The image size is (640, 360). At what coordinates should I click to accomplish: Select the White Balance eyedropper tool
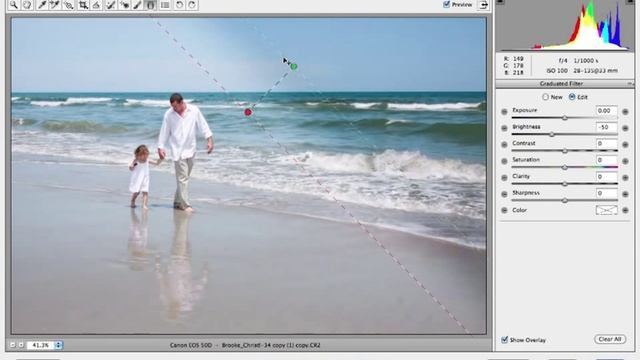pyautogui.click(x=42, y=5)
